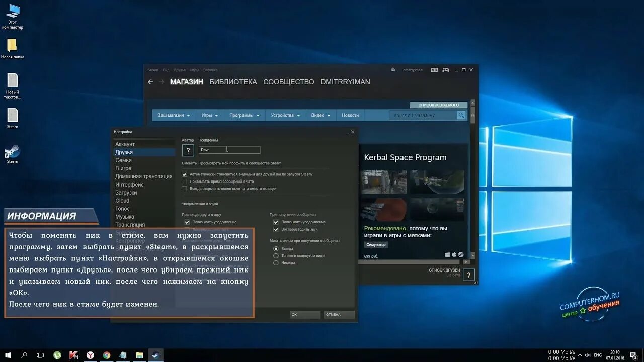The image size is (644, 362).
Task: Click the Псевдоним field containing Dave
Action: [229, 150]
